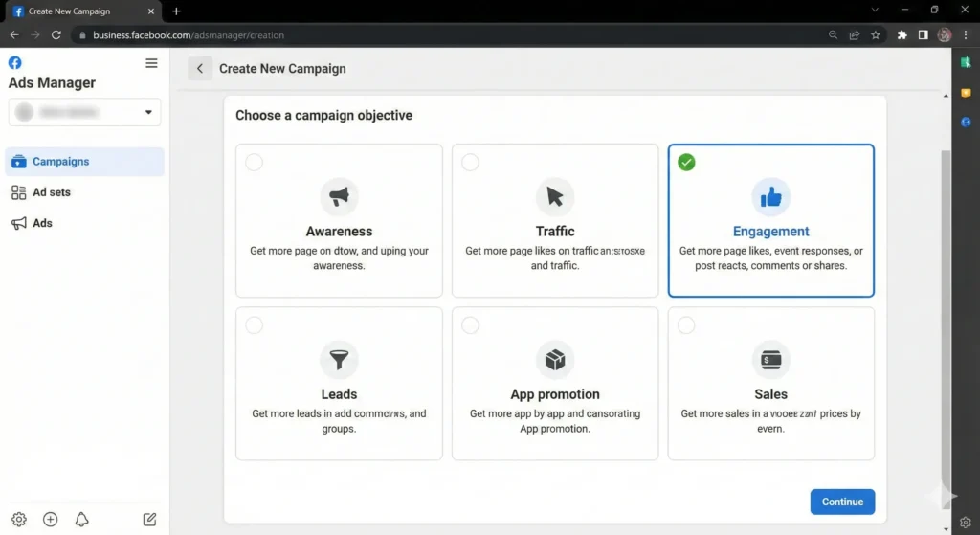Click the yellow icon in right edge panel

pos(966,93)
